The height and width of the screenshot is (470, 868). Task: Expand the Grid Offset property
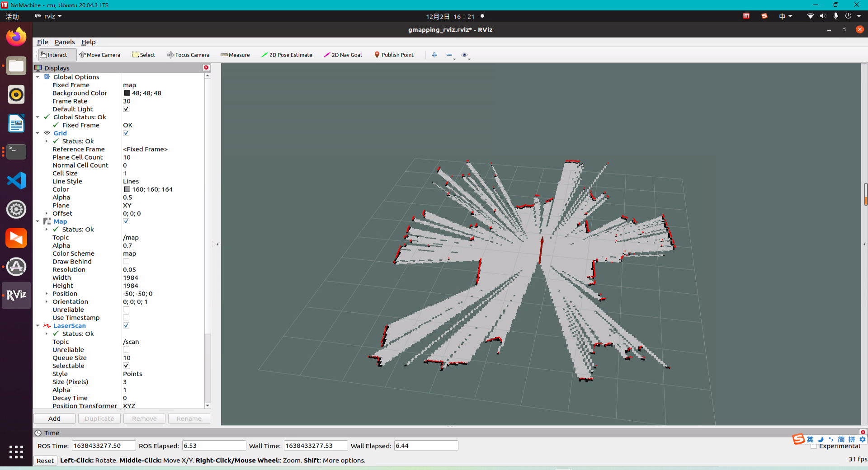47,213
